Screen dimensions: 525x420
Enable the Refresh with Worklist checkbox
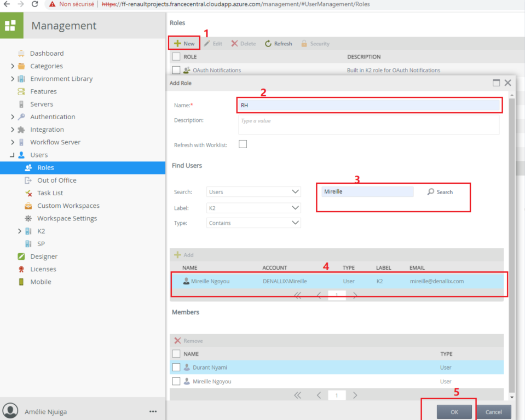click(x=243, y=144)
